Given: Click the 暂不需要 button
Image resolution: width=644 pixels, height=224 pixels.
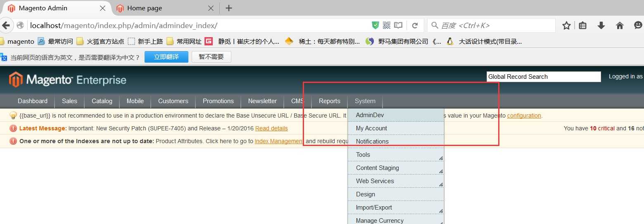Looking at the screenshot, I should coord(211,57).
